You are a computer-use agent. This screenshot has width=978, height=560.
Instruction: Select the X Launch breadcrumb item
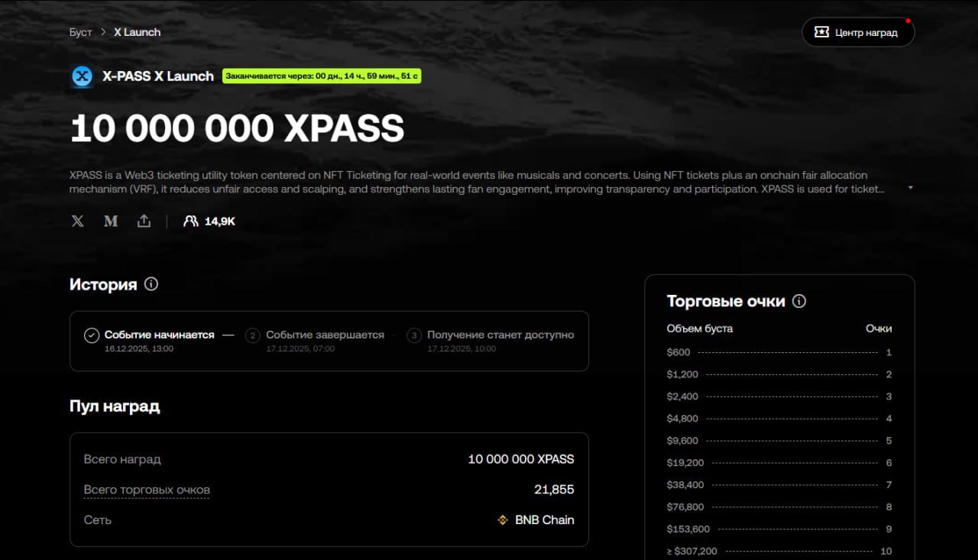tap(137, 32)
